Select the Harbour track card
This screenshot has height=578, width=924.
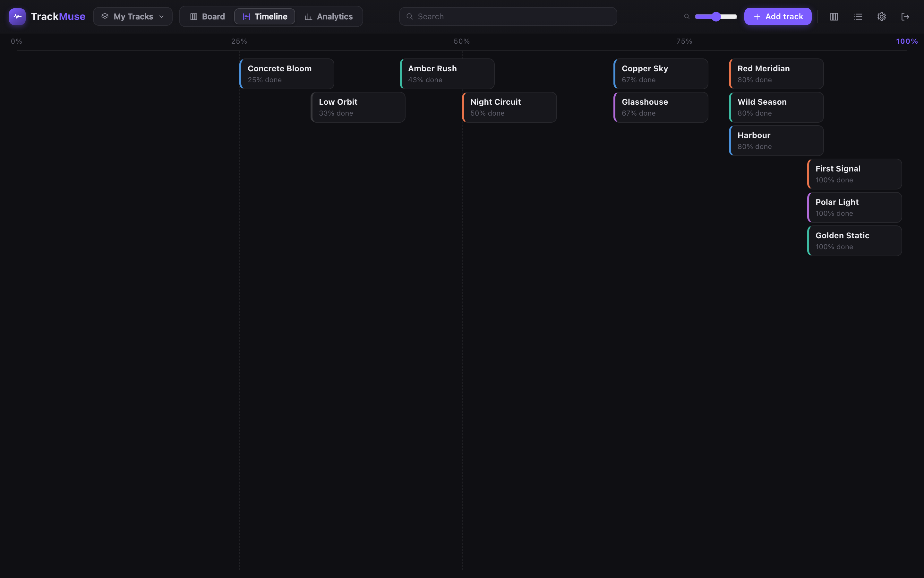coord(776,141)
